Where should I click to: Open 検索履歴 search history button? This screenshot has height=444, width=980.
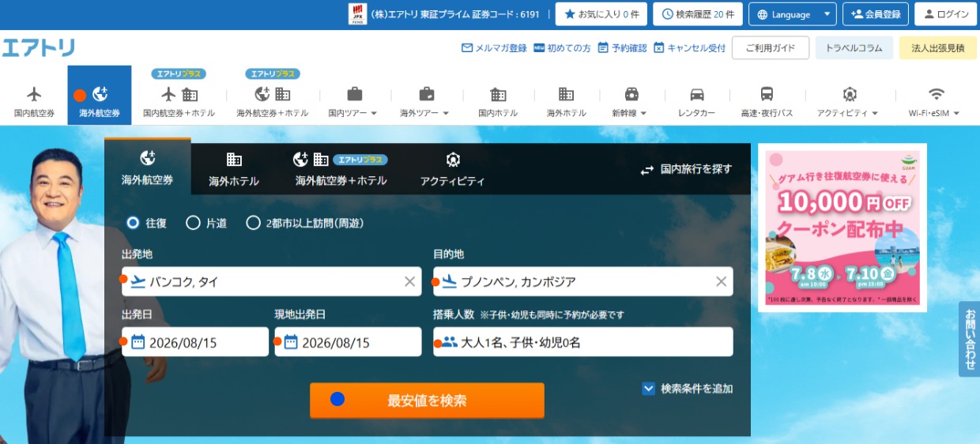pos(698,14)
